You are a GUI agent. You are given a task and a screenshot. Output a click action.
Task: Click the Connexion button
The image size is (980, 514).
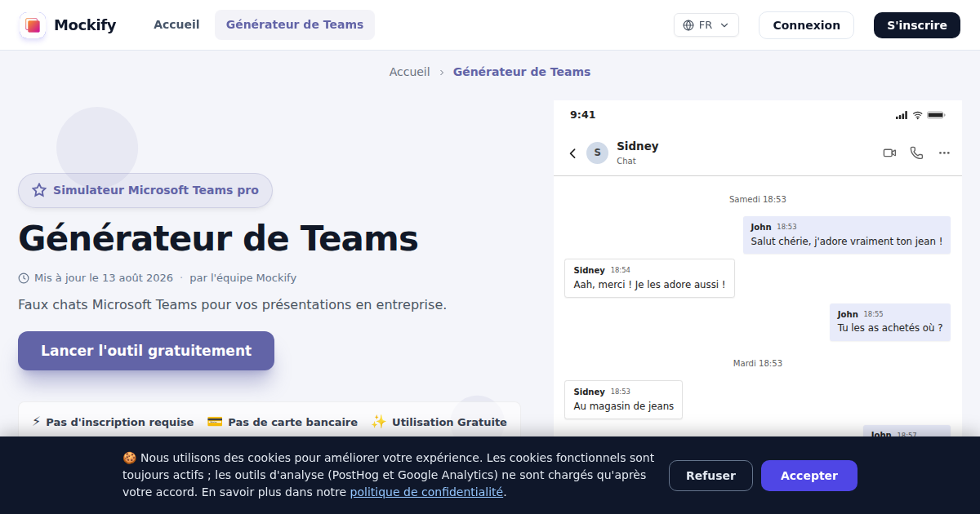(x=806, y=25)
